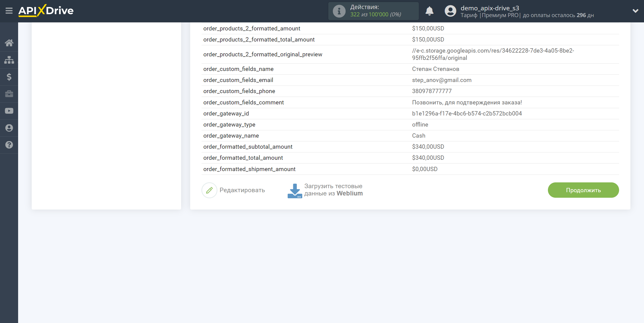
Task: Click the ApiX-Drive logo
Action: tap(46, 11)
